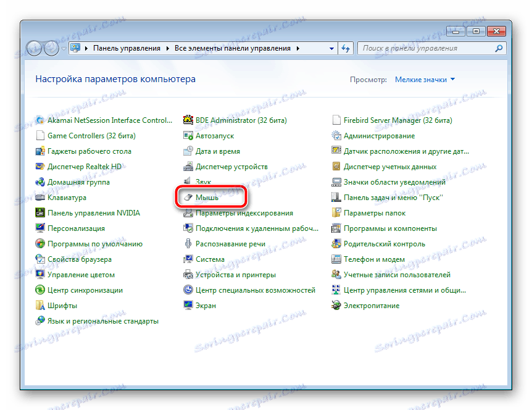The image size is (532, 410).
Task: Click the HomeGroup (Домашняя группа) icon
Action: pyautogui.click(x=40, y=182)
